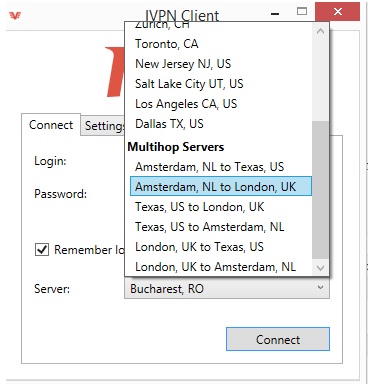374x387 pixels.
Task: Minimize the IVPN Client window
Action: pyautogui.click(x=275, y=14)
